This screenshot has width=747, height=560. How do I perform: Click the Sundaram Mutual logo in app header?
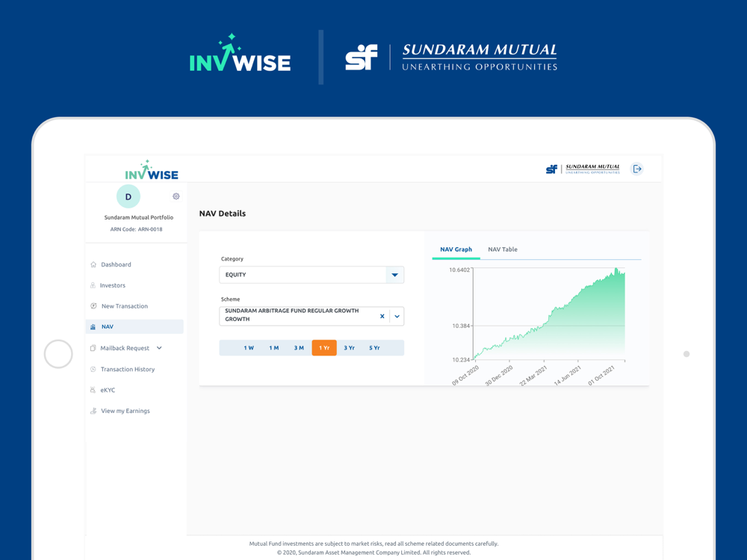click(583, 169)
